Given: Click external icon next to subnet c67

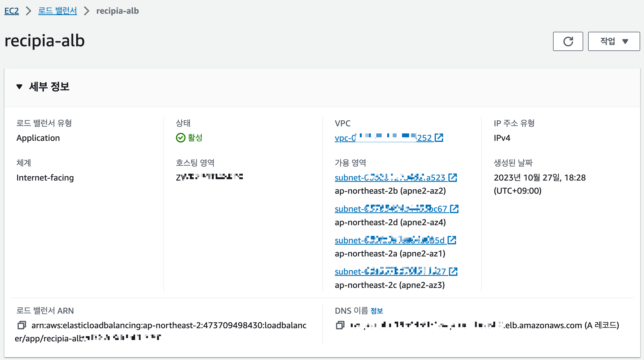Looking at the screenshot, I should 454,209.
